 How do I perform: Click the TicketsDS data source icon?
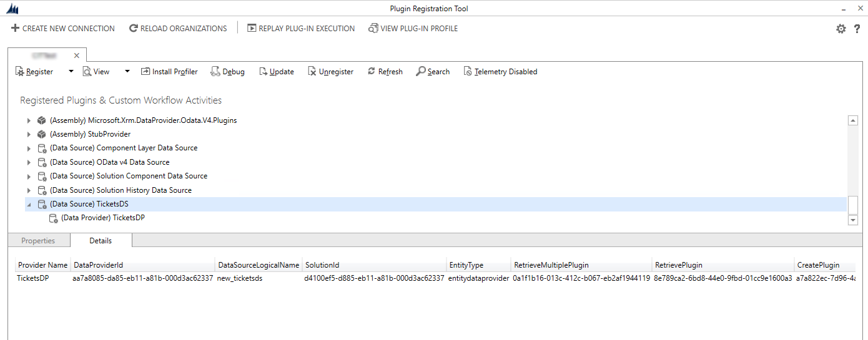[42, 205]
